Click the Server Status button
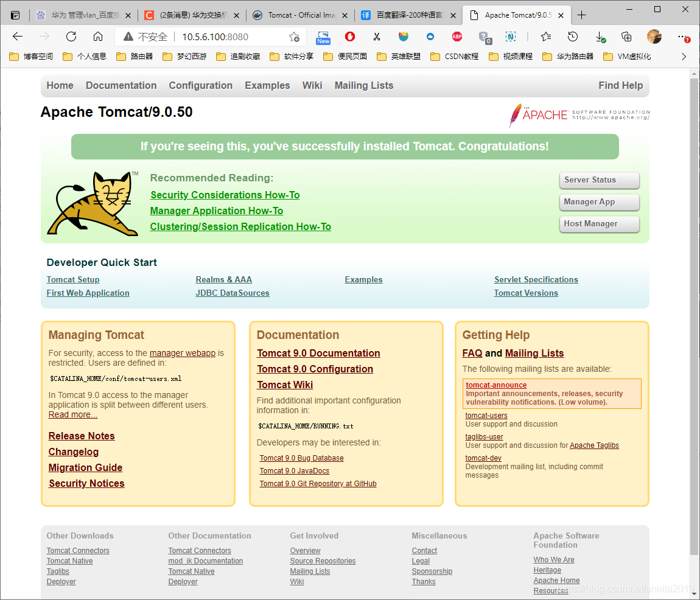The width and height of the screenshot is (700, 600). pyautogui.click(x=599, y=180)
